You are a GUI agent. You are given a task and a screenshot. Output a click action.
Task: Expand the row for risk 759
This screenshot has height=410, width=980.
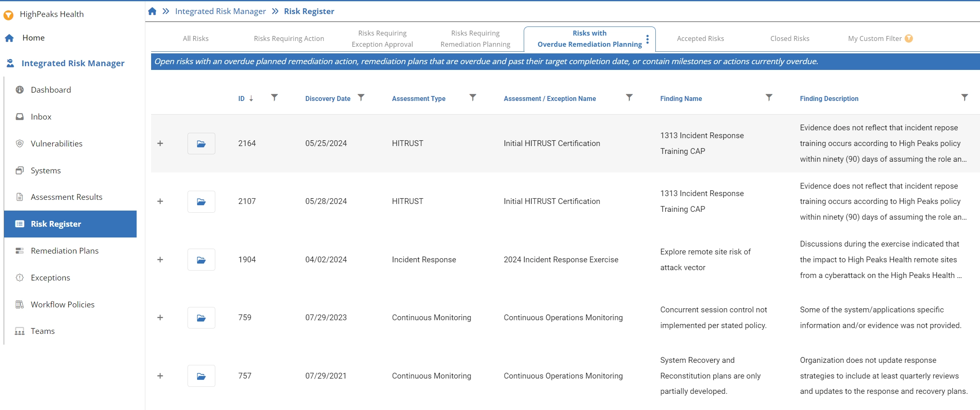point(160,318)
